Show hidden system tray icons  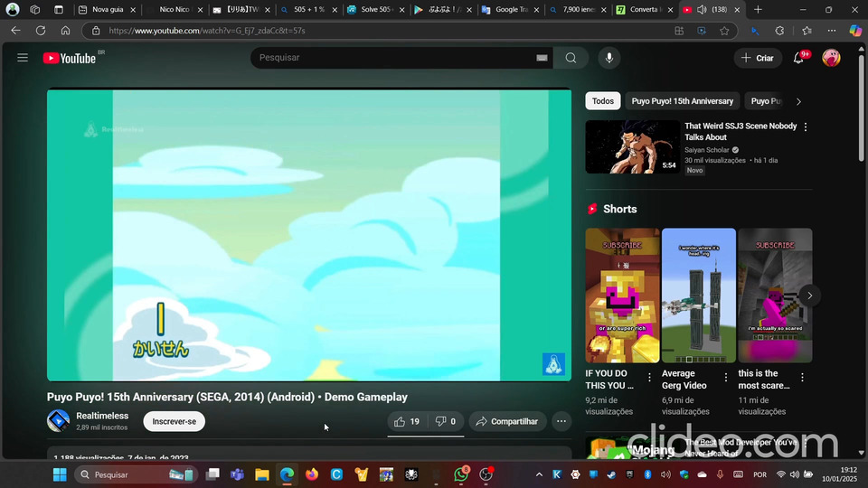coord(539,474)
